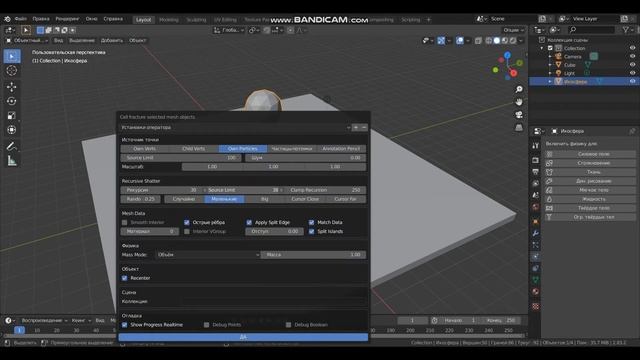640x360 pixels.
Task: Toggle Match Data checkbox
Action: pyautogui.click(x=311, y=222)
